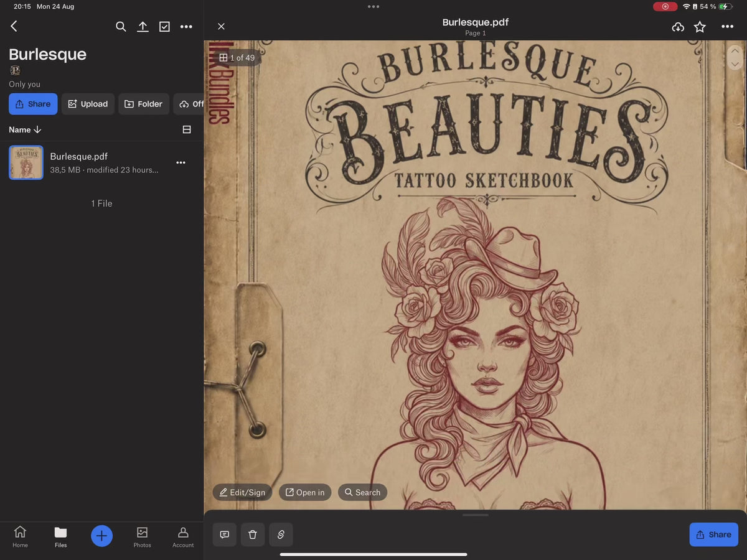Switch list view layout icon
This screenshot has height=560, width=747.
(x=186, y=129)
